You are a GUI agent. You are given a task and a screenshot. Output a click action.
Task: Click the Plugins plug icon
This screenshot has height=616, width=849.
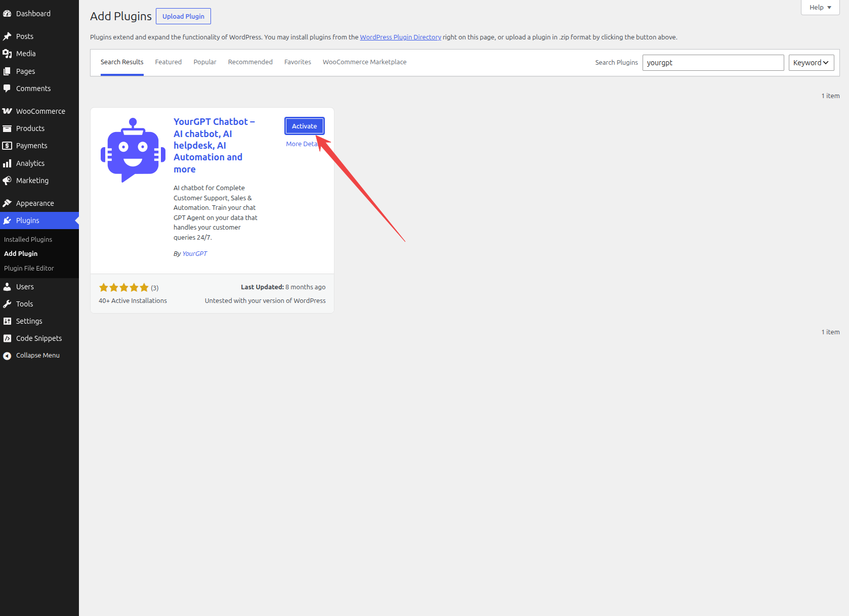click(x=7, y=221)
